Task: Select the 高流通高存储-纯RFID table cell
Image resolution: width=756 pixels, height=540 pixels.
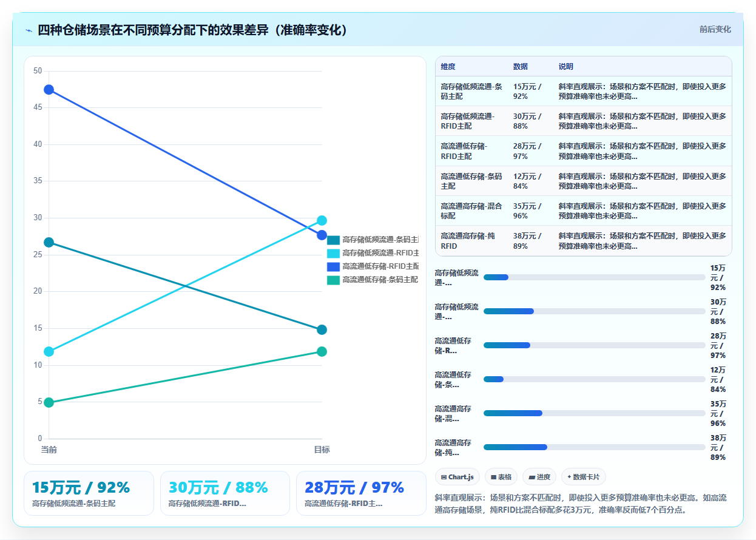Action: [x=471, y=241]
